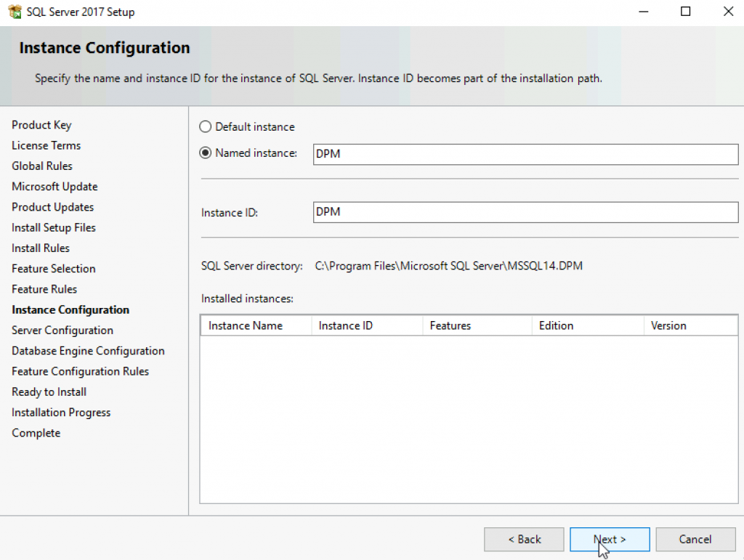
Task: Click the SQL Server directory path text
Action: coord(448,266)
